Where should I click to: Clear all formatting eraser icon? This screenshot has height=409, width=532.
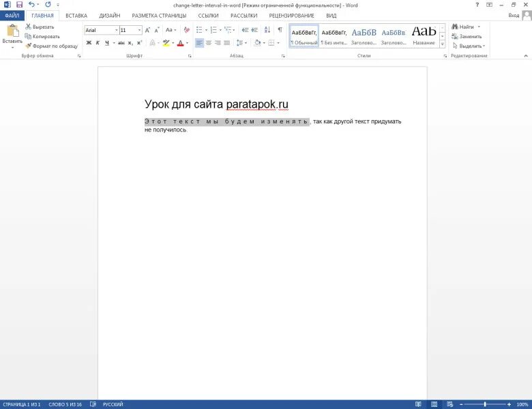pos(187,30)
